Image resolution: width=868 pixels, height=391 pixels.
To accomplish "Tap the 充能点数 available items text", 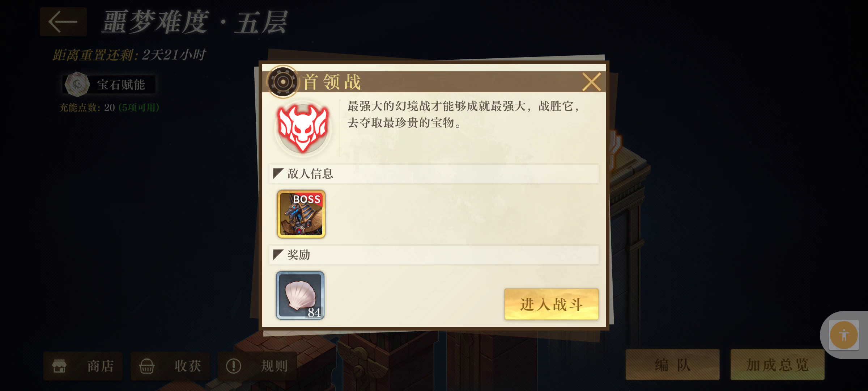I will coord(139,108).
